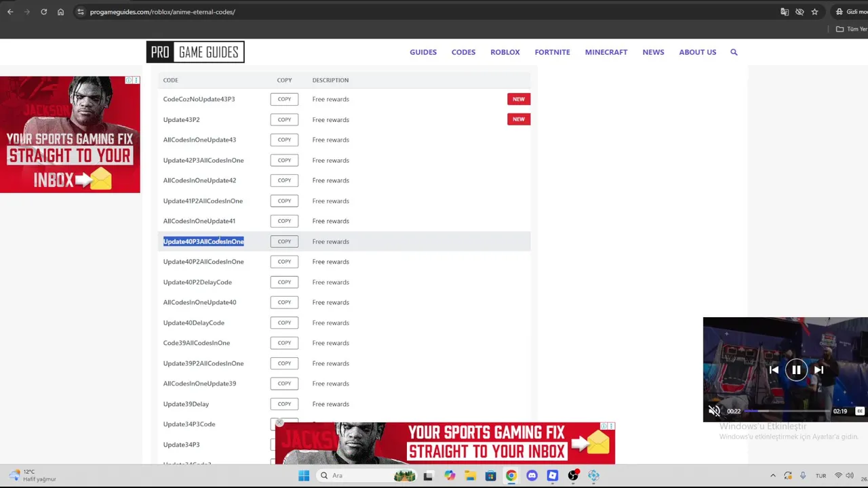Open the GUIDES menu

[x=423, y=52]
